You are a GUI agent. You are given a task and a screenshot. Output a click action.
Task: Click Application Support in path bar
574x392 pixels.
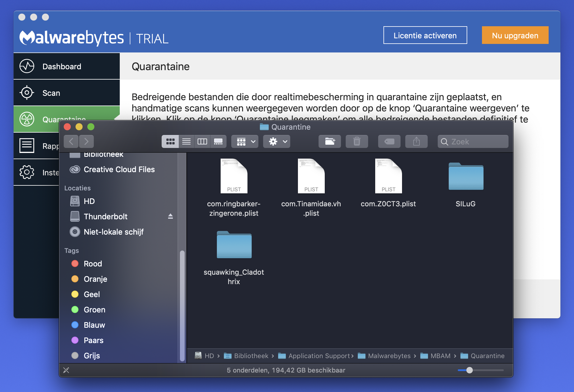tap(319, 356)
